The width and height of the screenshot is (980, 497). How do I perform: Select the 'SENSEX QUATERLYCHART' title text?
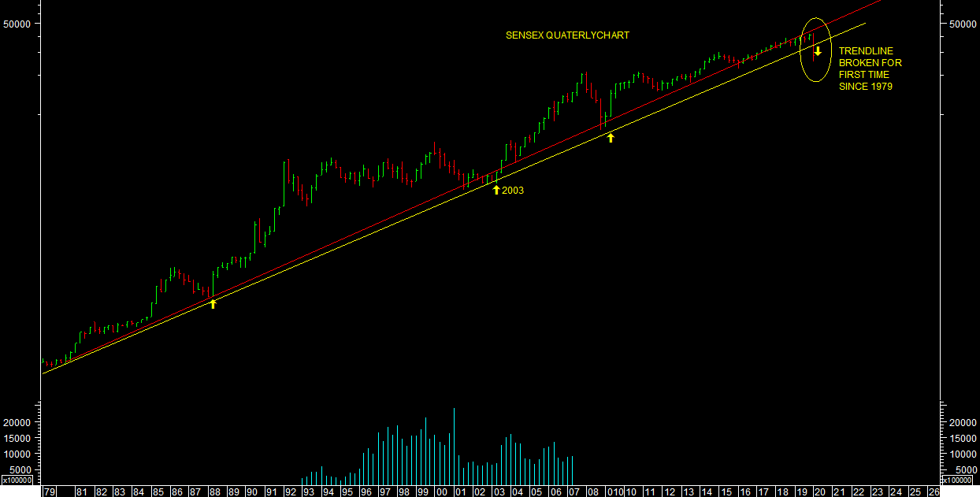567,35
